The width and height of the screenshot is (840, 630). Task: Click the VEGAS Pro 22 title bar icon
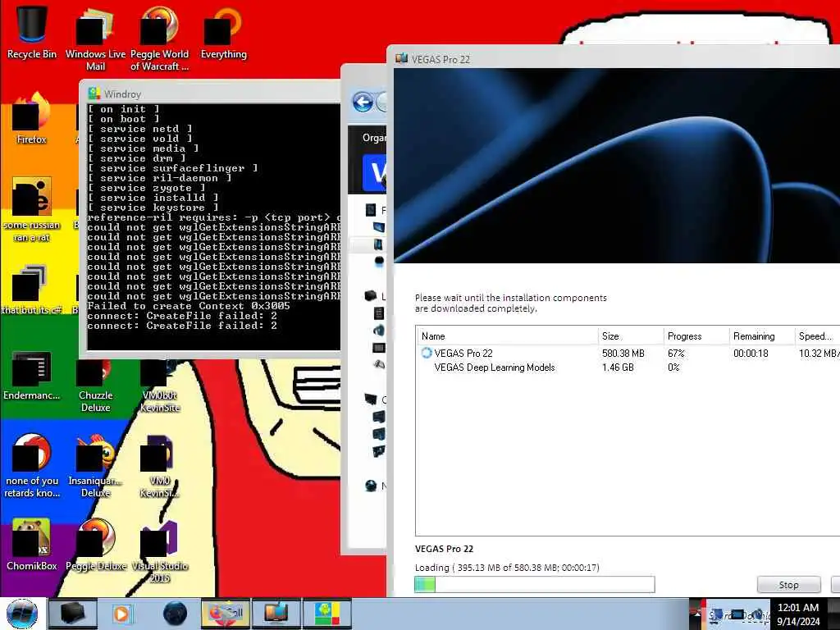click(401, 59)
